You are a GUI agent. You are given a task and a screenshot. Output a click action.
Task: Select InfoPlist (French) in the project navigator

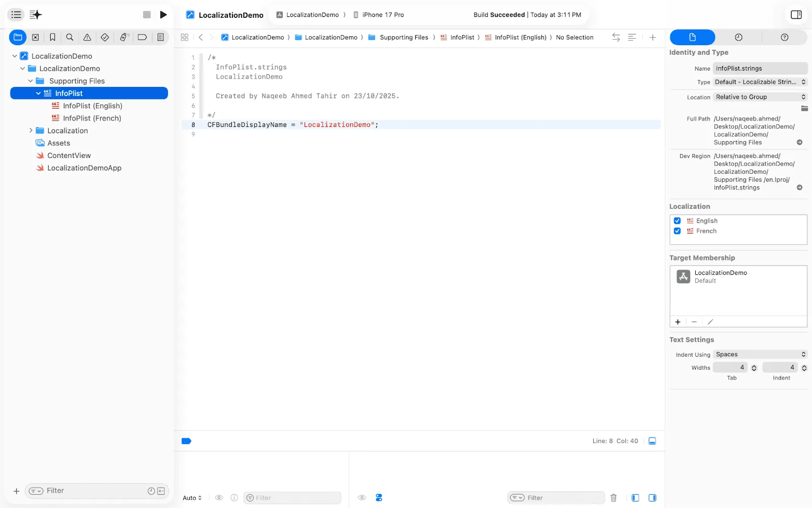(92, 118)
